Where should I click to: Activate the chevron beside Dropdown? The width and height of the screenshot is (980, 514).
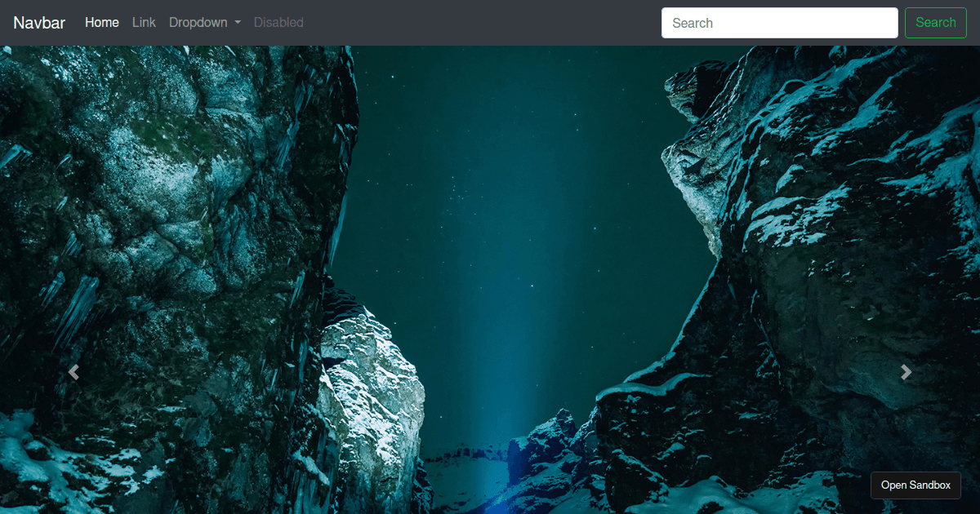pos(236,23)
